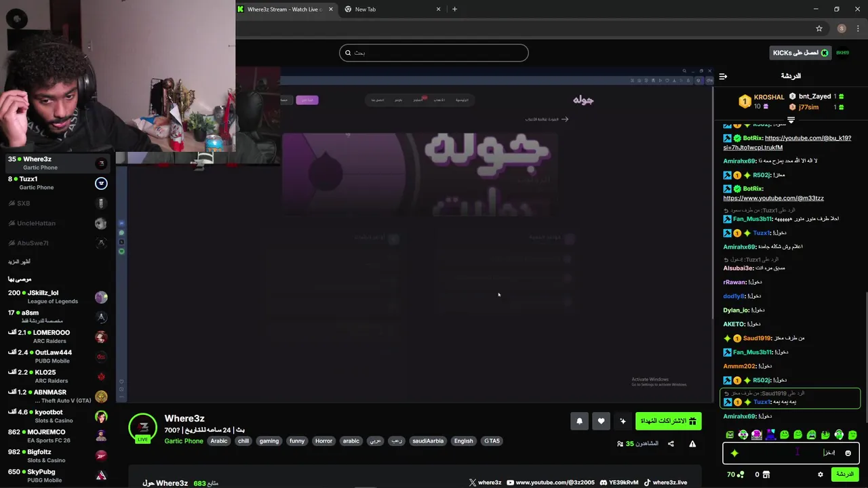Open the YouTube @3z2005 channel link
The image size is (868, 488).
[551, 483]
